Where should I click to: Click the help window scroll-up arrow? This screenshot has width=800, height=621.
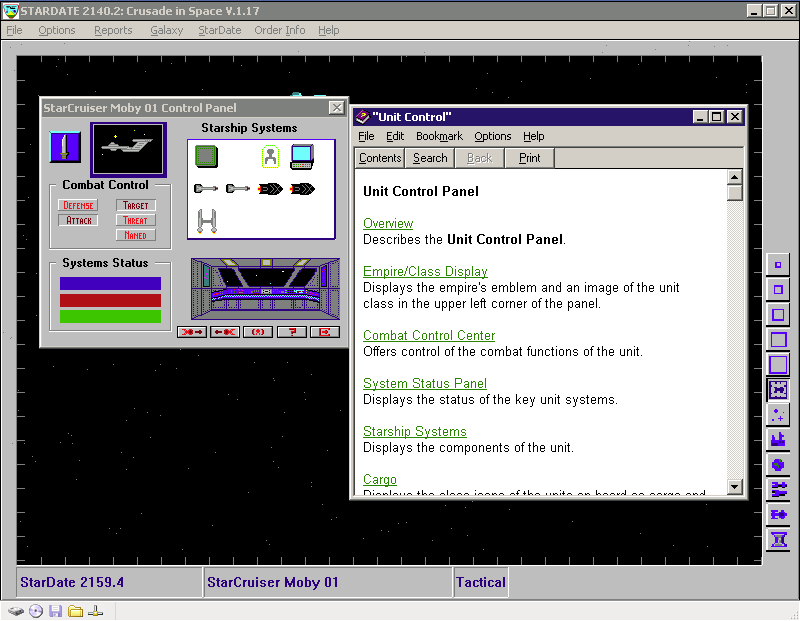click(734, 177)
